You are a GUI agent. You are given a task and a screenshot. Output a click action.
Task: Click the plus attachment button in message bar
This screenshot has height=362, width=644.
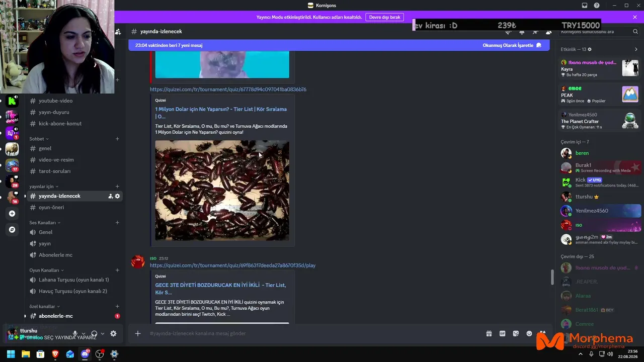tap(138, 333)
